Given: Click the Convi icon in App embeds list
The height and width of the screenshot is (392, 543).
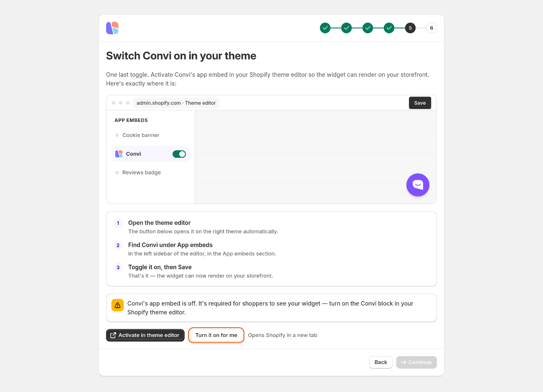Looking at the screenshot, I should [x=119, y=154].
